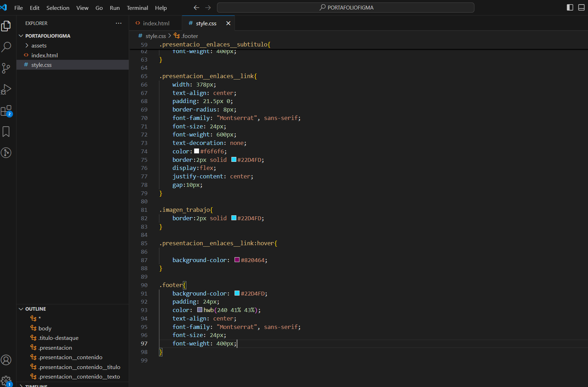Viewport: 588px width, 387px height.
Task: Open the Extensions view with badge
Action: [x=6, y=111]
